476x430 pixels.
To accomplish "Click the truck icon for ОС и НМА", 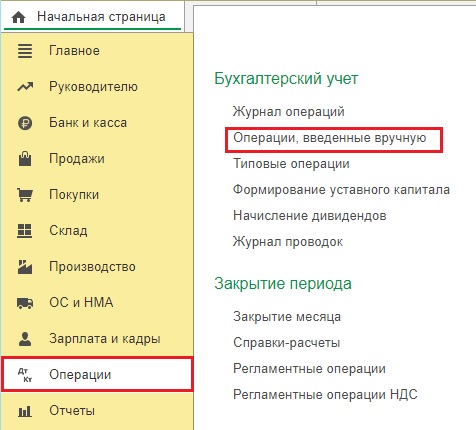I will pos(25,303).
